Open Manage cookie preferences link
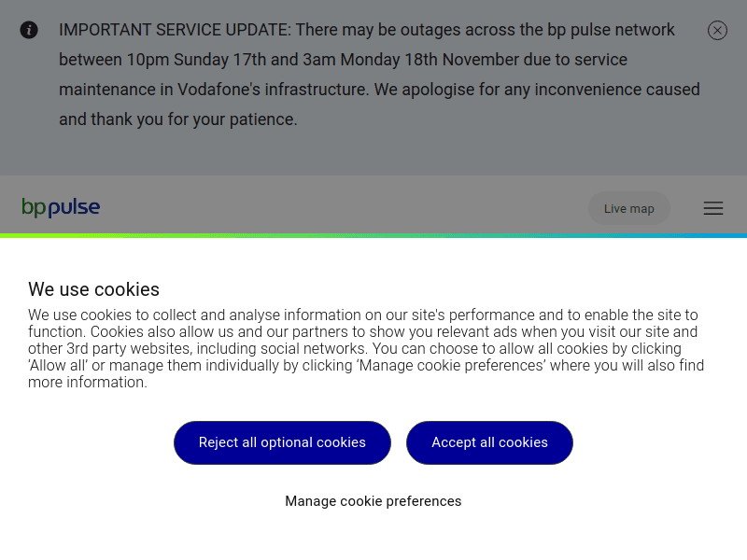747x560 pixels. click(373, 501)
